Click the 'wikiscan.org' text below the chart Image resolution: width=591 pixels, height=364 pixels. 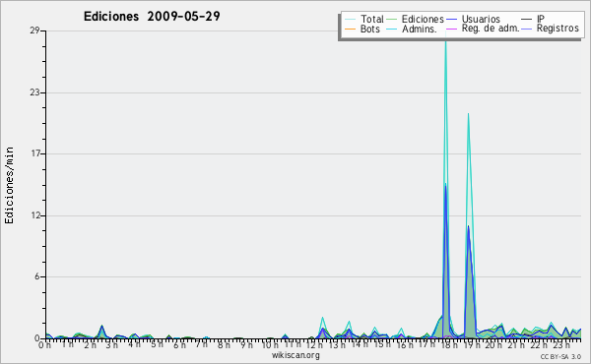tap(295, 355)
